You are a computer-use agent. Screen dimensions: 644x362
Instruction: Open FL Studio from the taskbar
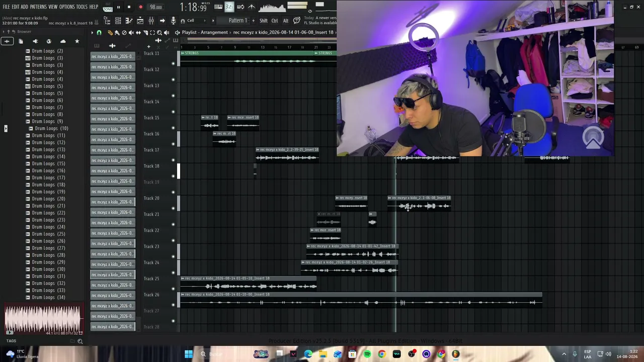click(x=456, y=354)
